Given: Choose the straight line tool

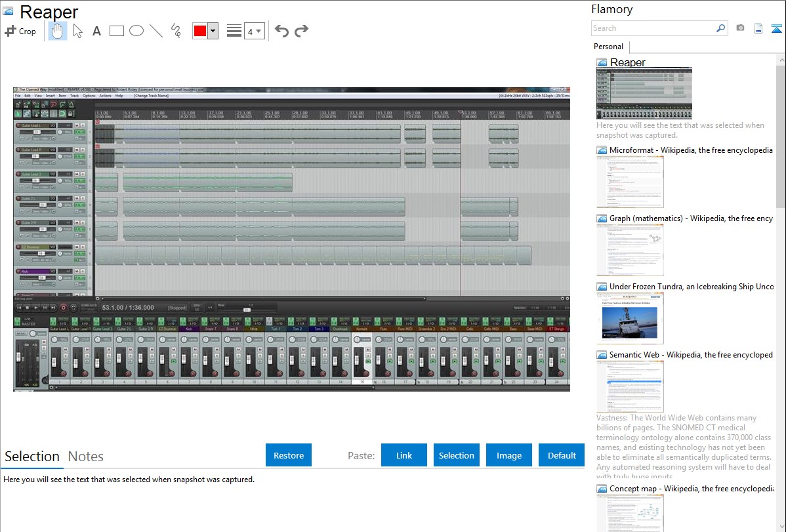Looking at the screenshot, I should (x=156, y=31).
